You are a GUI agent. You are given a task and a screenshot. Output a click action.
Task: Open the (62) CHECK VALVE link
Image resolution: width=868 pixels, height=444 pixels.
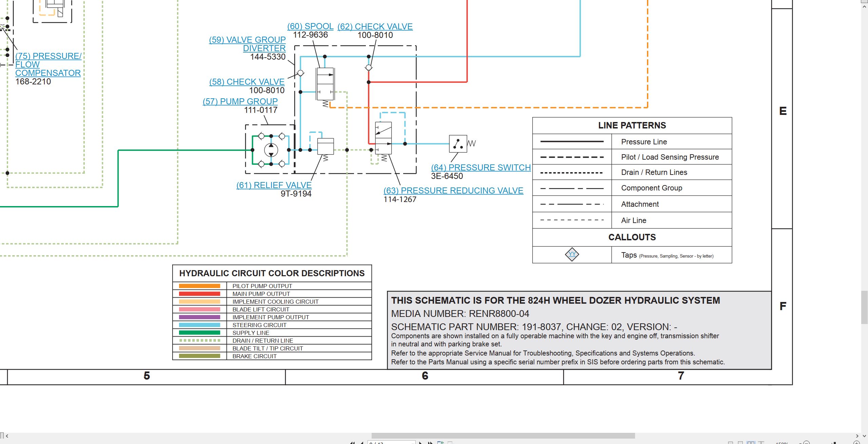click(375, 26)
